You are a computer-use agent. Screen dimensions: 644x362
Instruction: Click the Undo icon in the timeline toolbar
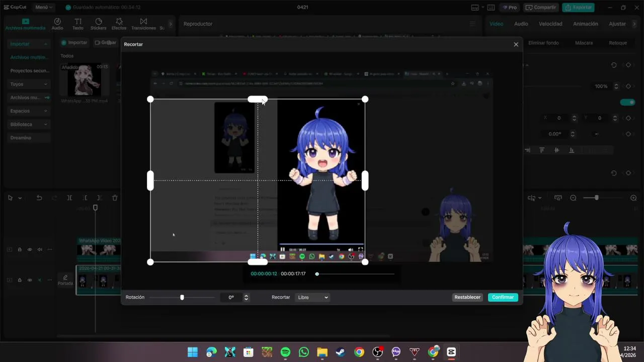[x=39, y=198]
